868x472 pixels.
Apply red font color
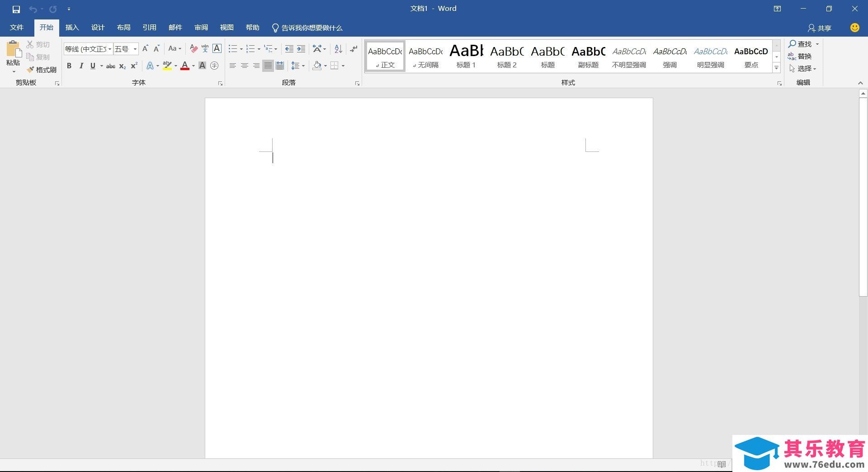[x=185, y=66]
